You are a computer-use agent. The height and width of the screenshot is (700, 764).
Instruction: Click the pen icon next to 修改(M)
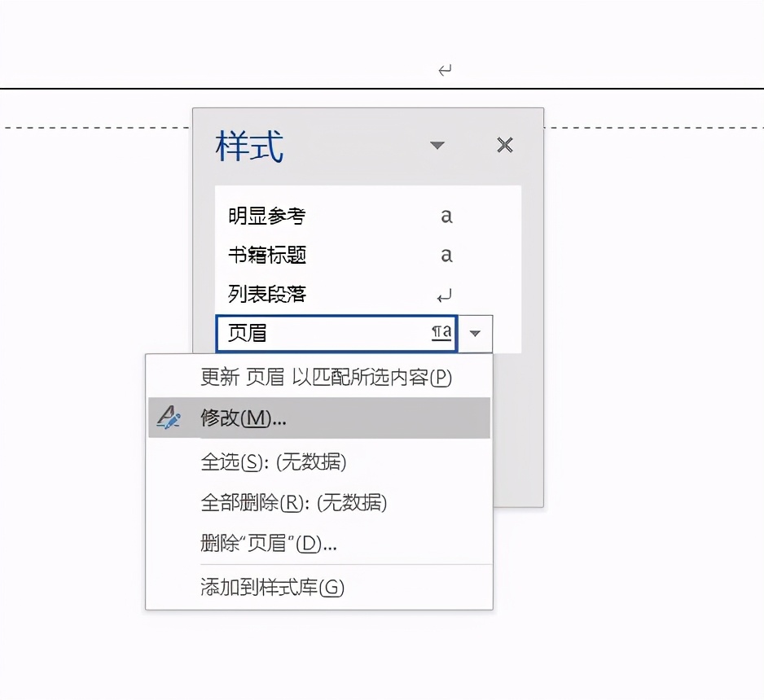point(169,418)
